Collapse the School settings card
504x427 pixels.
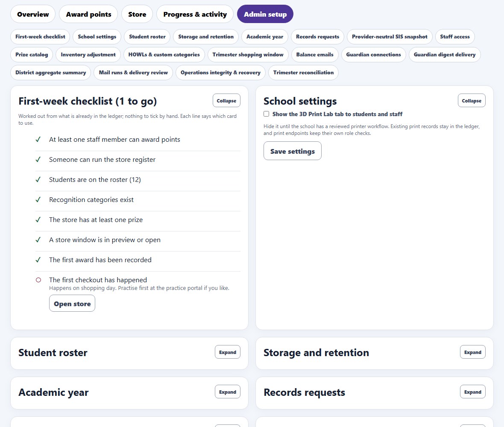[472, 101]
